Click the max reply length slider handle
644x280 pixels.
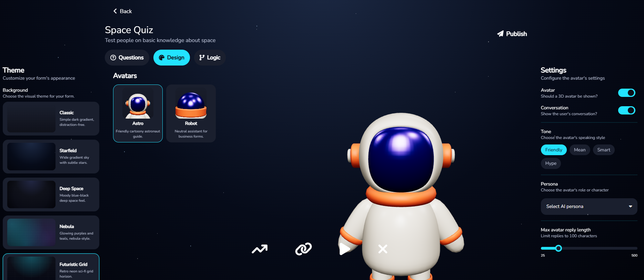click(559, 248)
